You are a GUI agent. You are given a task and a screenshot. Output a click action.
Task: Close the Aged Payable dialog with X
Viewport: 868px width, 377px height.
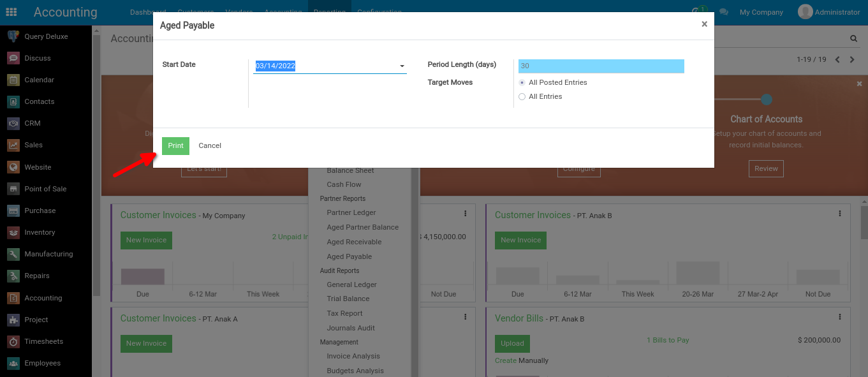click(704, 24)
